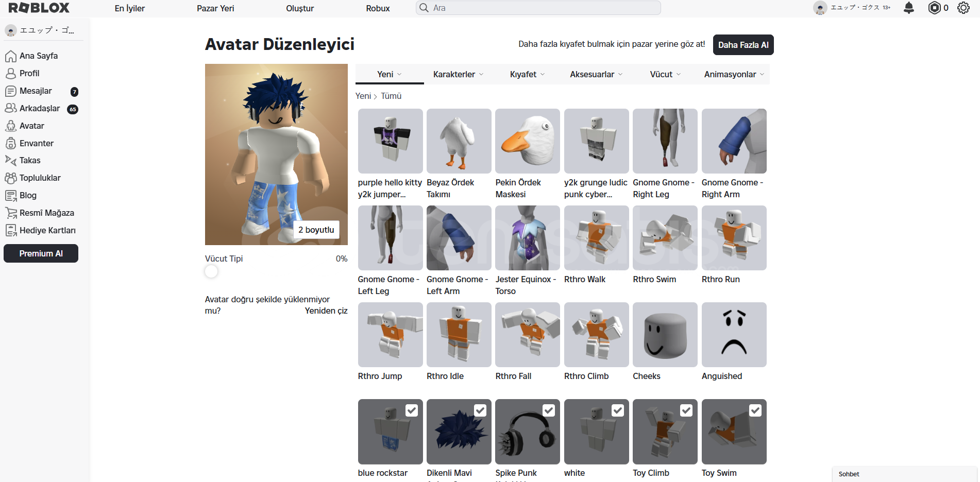The width and height of the screenshot is (980, 482).
Task: Expand the Yeni dropdown tab
Action: [x=390, y=74]
